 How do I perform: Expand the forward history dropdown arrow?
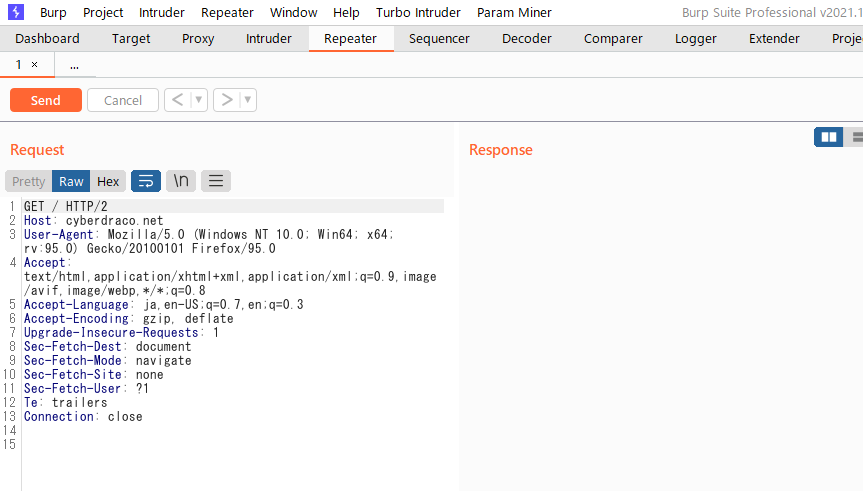(x=248, y=100)
